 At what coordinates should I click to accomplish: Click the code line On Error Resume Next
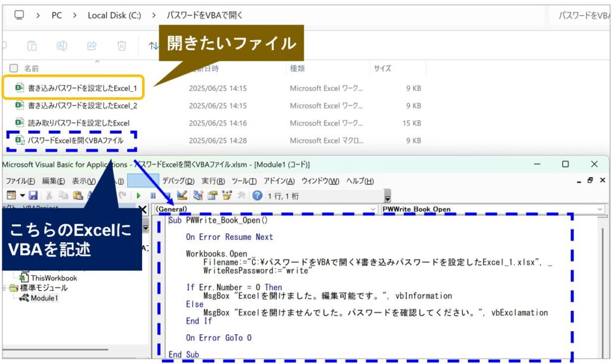[x=229, y=237]
